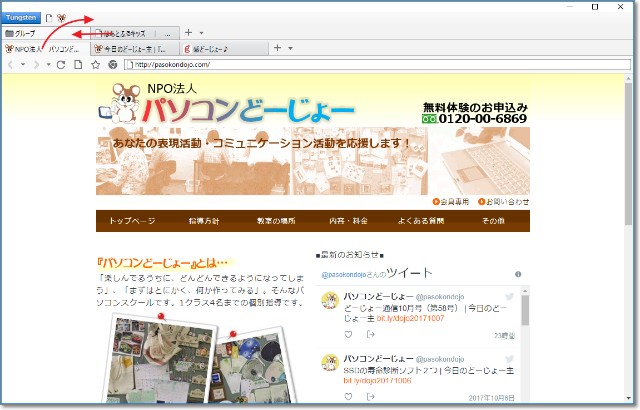The height and width of the screenshot is (410, 640).
Task: Click the share icon on second tweet
Action: (371, 396)
